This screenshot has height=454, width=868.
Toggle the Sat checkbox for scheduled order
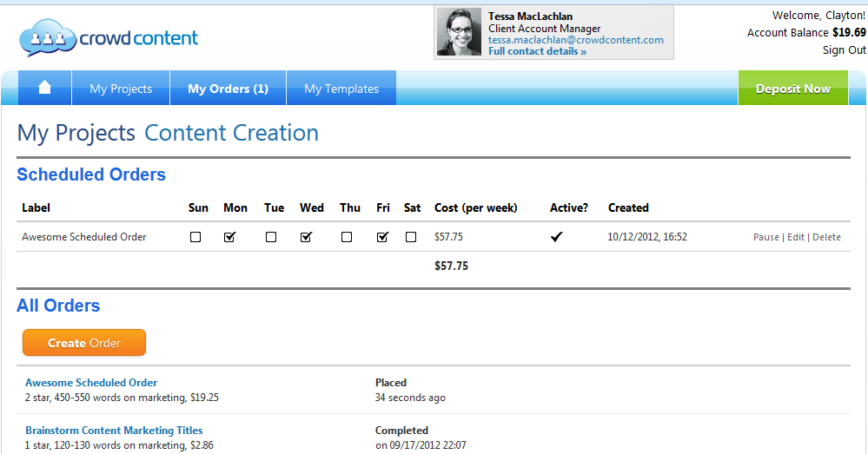[411, 237]
